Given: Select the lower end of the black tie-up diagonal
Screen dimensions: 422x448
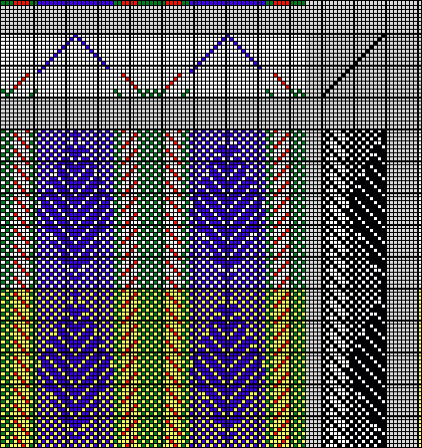Looking at the screenshot, I should click(324, 95).
